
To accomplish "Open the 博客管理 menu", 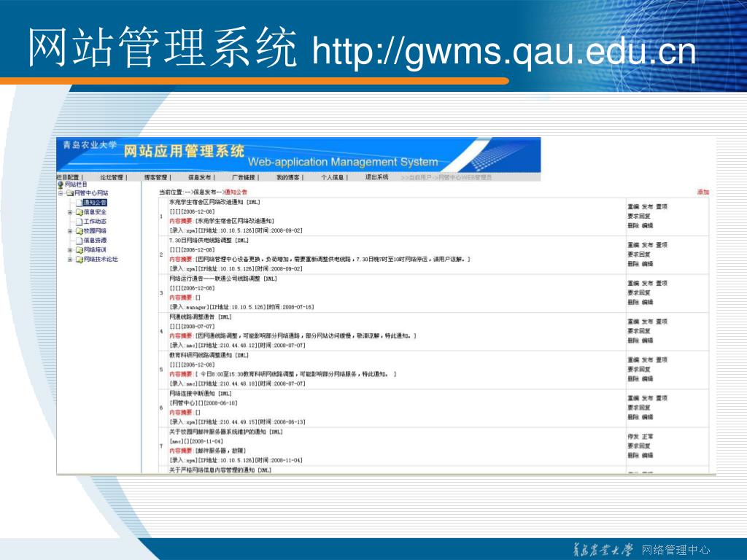I will pyautogui.click(x=156, y=177).
